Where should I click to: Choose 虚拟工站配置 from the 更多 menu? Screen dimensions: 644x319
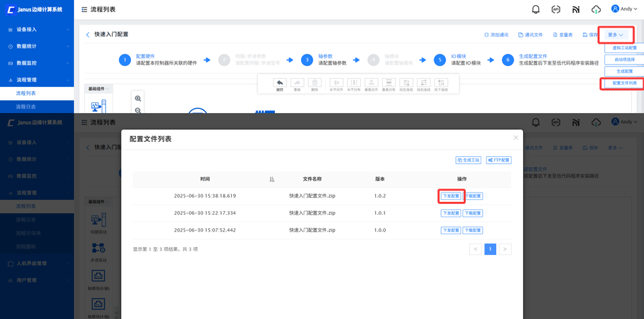pyautogui.click(x=625, y=48)
